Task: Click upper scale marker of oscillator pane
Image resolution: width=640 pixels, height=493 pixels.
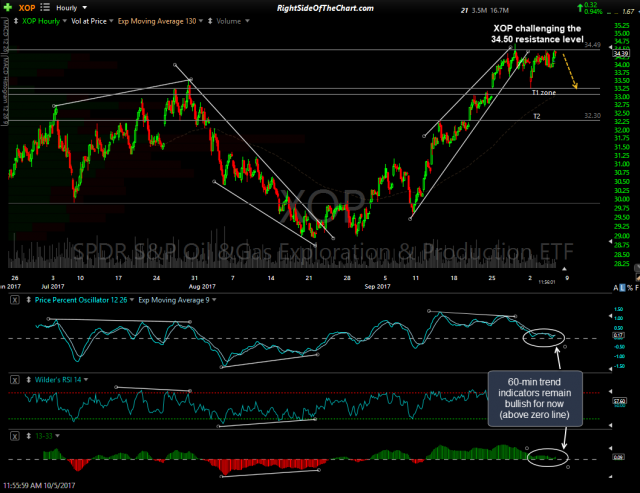Action: tap(611, 316)
